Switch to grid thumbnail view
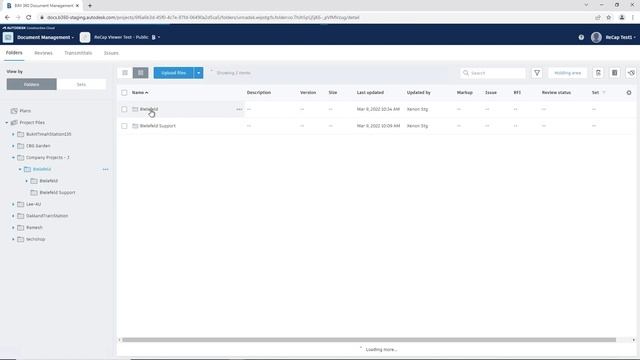 click(x=140, y=73)
